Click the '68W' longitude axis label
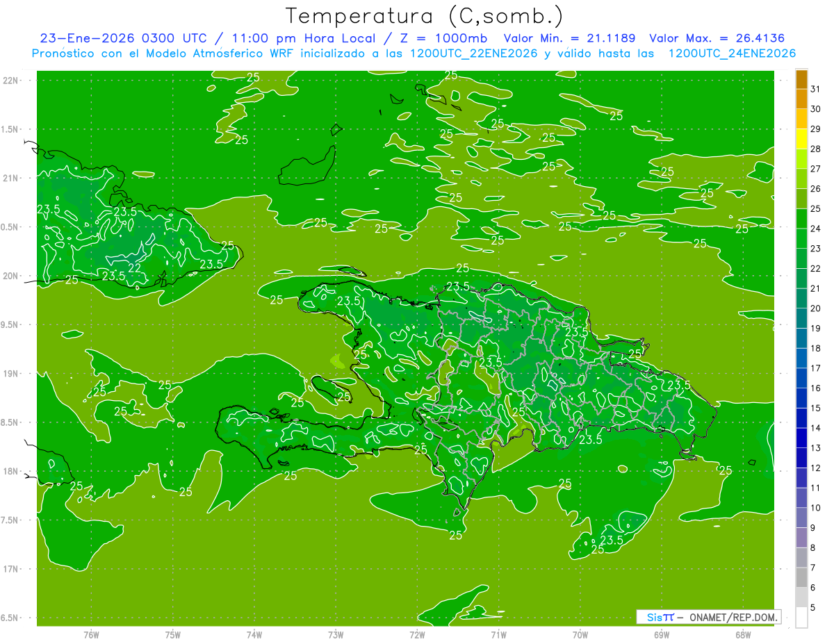The image size is (834, 644). tap(743, 635)
